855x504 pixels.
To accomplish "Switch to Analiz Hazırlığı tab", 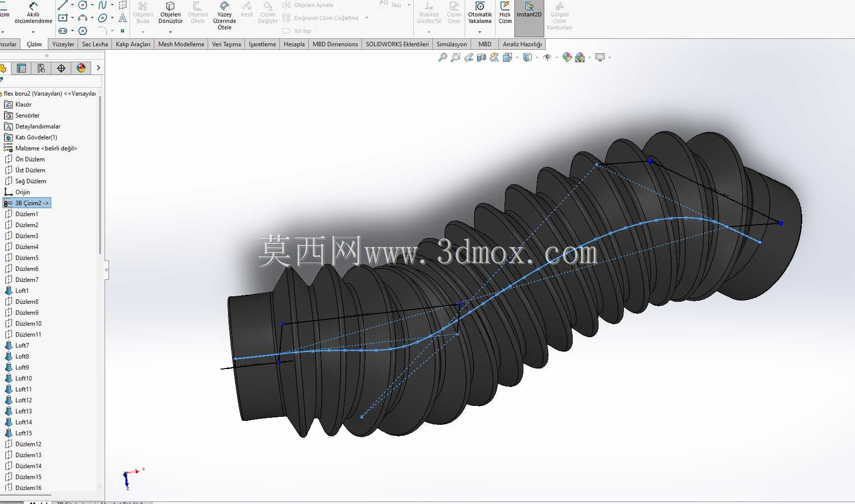I will pos(522,44).
